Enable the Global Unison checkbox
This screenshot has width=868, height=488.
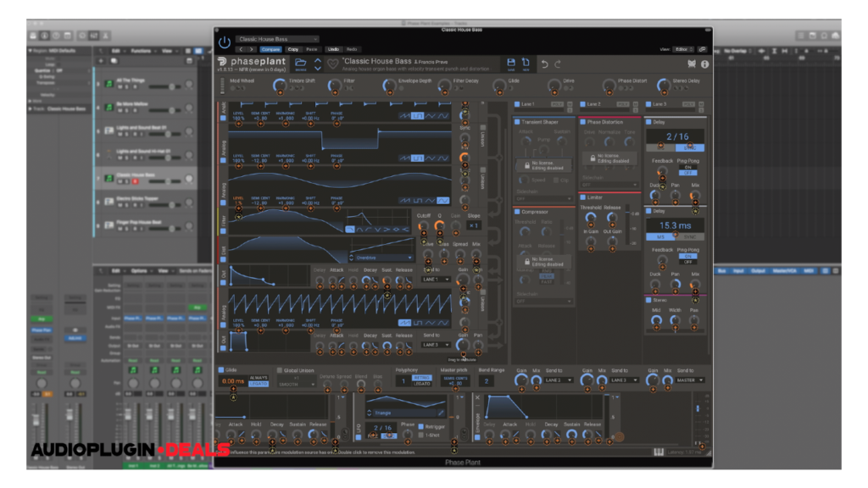279,370
